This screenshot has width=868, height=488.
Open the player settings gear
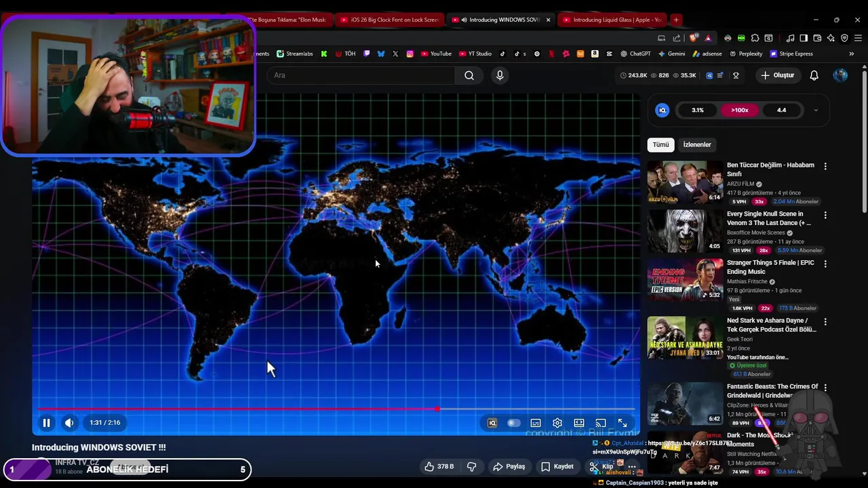pos(557,423)
